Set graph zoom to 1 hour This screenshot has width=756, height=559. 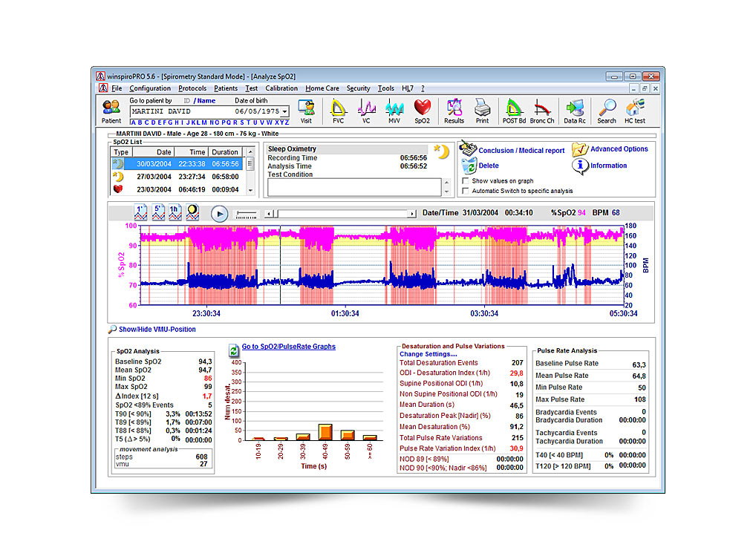175,213
